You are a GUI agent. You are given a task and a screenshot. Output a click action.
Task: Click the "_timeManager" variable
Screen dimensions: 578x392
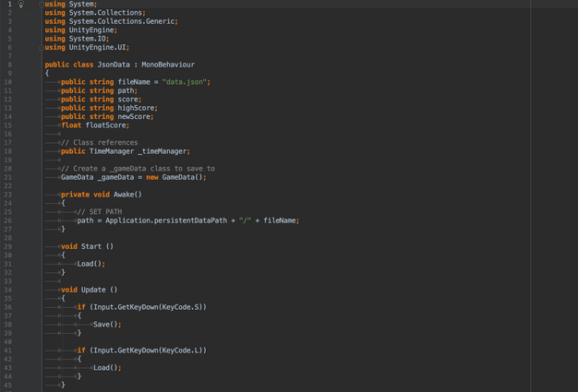pos(163,151)
